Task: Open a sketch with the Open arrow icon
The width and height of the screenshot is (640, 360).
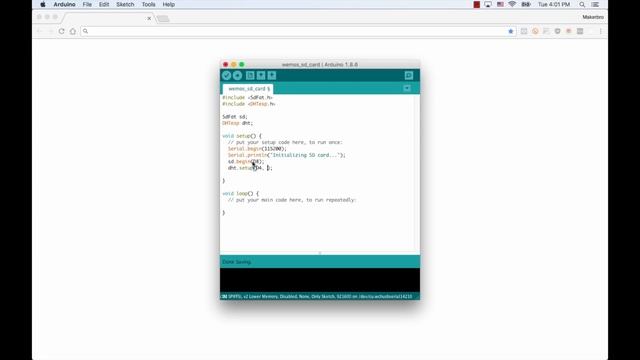Action: [x=261, y=76]
